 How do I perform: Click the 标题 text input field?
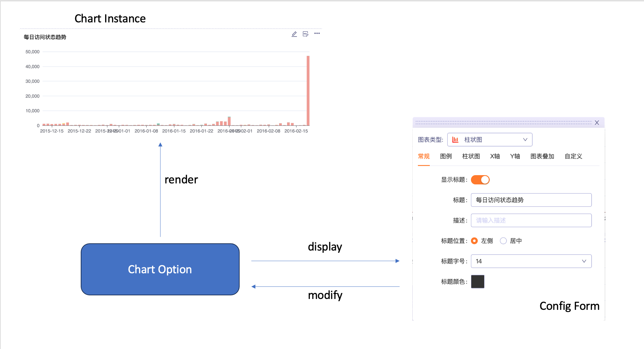pos(531,200)
